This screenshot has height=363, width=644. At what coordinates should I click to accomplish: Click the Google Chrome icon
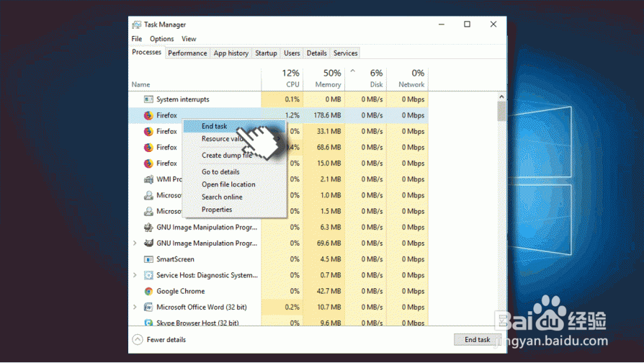[148, 291]
